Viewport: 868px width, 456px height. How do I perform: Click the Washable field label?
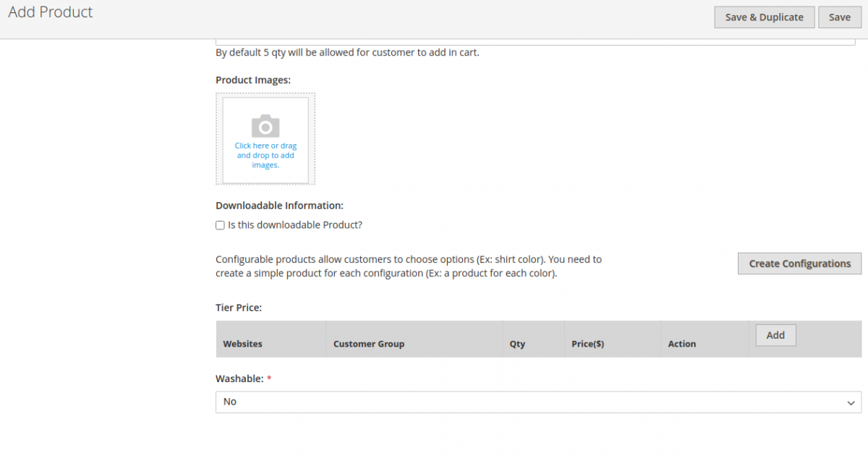coord(239,379)
